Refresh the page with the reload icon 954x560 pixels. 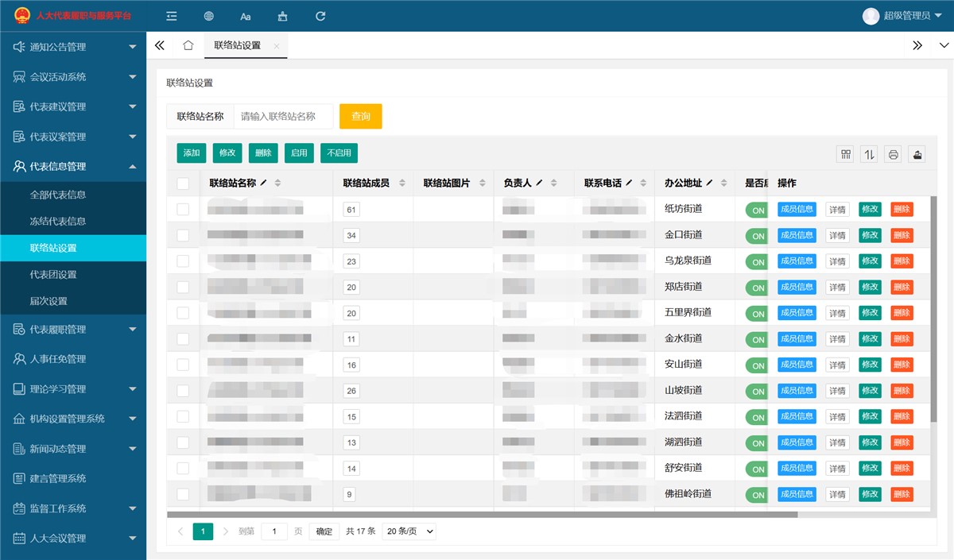pos(320,16)
